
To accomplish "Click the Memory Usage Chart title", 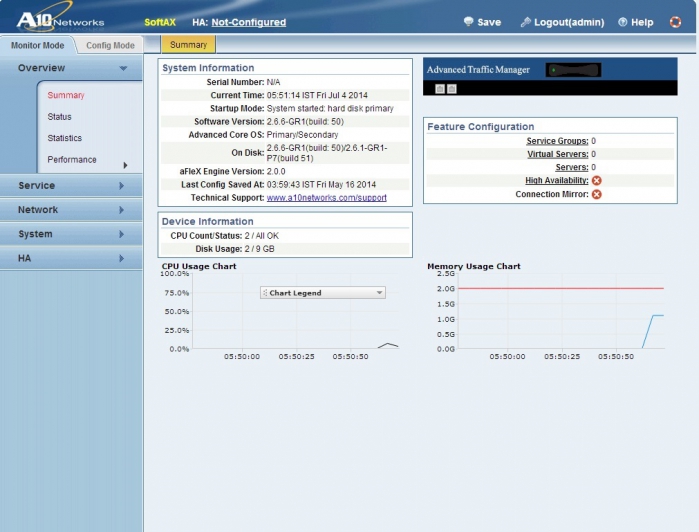I will (473, 266).
